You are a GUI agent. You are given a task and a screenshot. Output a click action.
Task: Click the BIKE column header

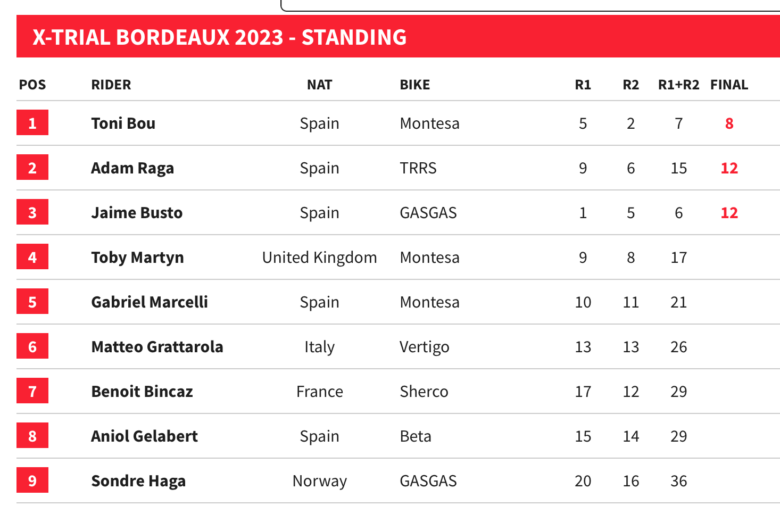click(x=415, y=85)
